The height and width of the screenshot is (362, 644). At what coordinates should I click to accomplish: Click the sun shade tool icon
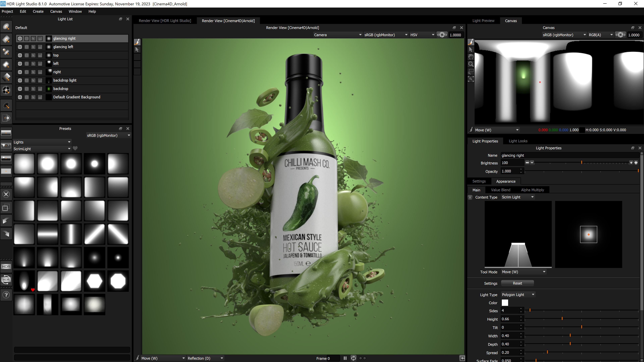[x=6, y=118]
